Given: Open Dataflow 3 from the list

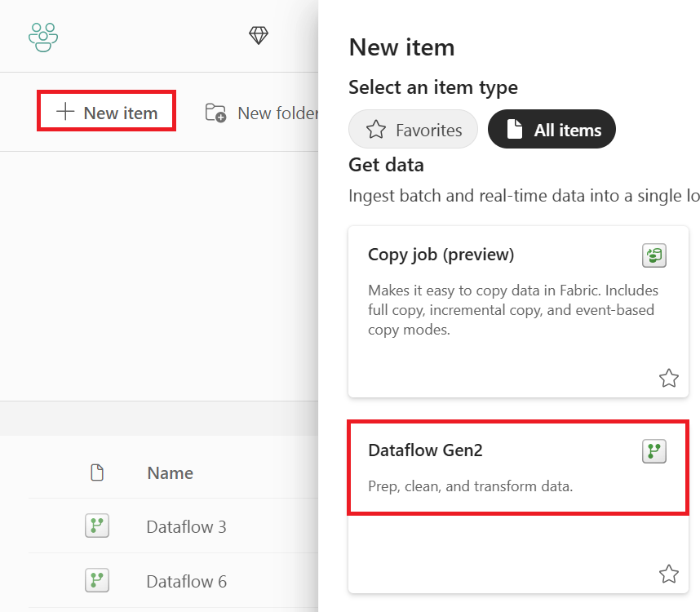Looking at the screenshot, I should pos(186,527).
